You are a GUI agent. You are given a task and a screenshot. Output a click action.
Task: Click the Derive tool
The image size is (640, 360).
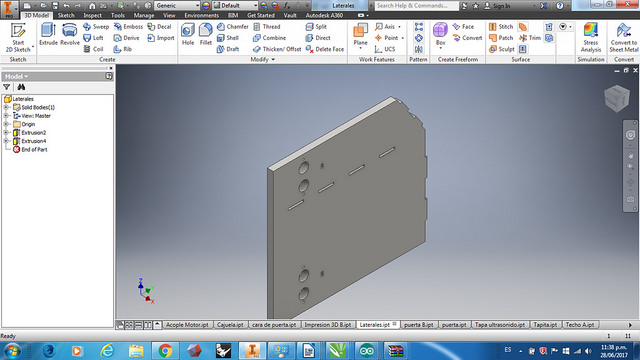pyautogui.click(x=127, y=38)
